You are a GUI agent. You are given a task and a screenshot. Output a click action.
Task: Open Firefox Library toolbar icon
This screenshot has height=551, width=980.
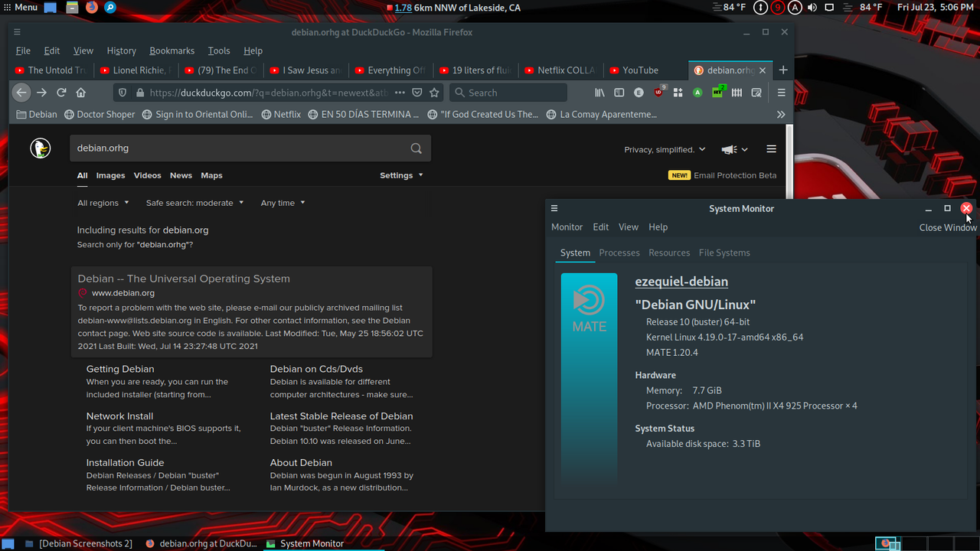pyautogui.click(x=600, y=93)
